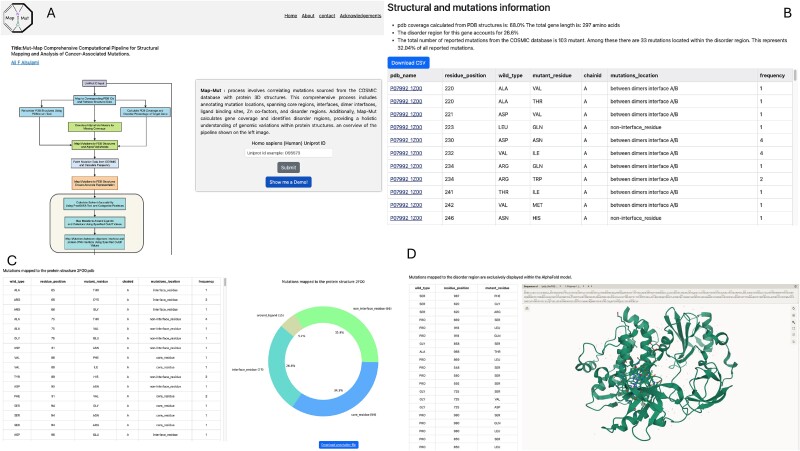Click the wild_type header in the Structural information table
This screenshot has width=800, height=451.
coord(510,76)
